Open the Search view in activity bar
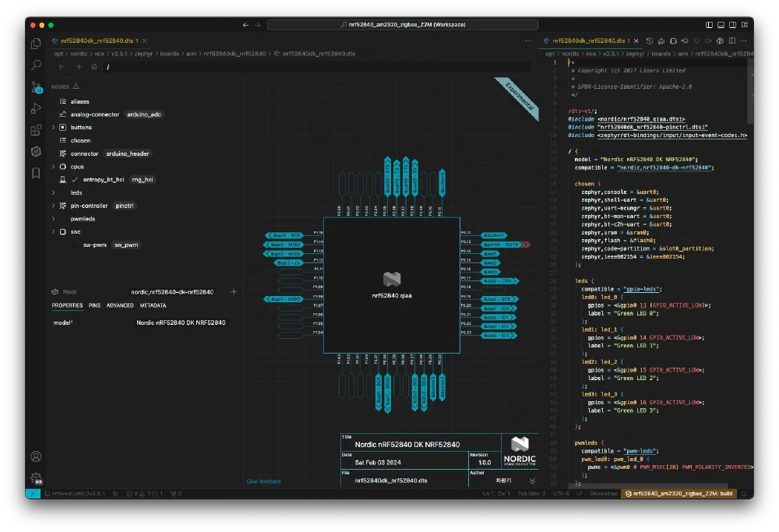779x532 pixels. click(36, 65)
